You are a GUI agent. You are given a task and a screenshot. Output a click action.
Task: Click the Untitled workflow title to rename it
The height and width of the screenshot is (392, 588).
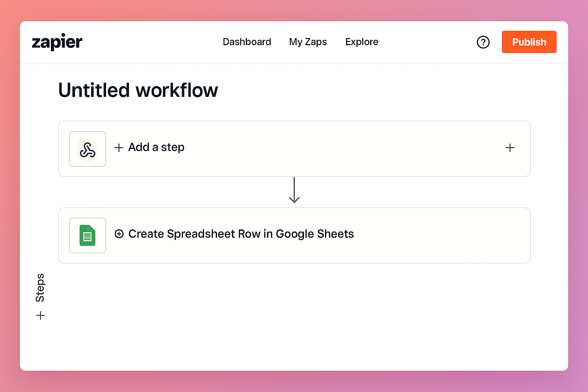[138, 90]
